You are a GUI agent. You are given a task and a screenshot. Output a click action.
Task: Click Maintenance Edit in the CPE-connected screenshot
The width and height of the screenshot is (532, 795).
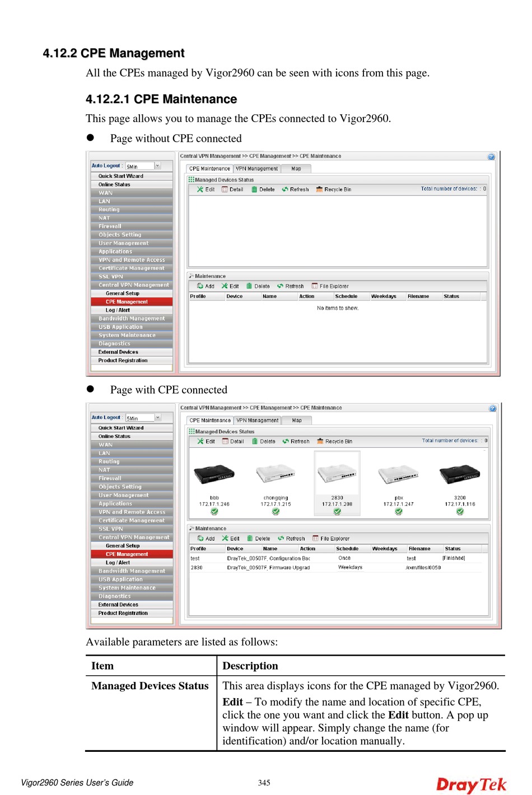[x=231, y=539]
